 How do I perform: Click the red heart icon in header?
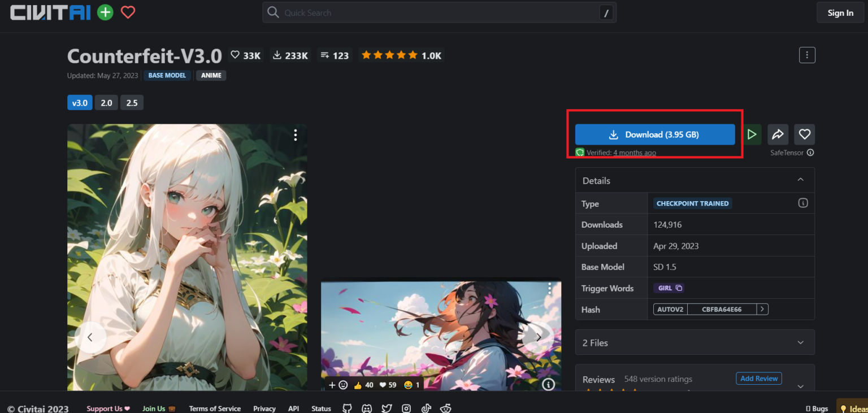pyautogui.click(x=128, y=12)
